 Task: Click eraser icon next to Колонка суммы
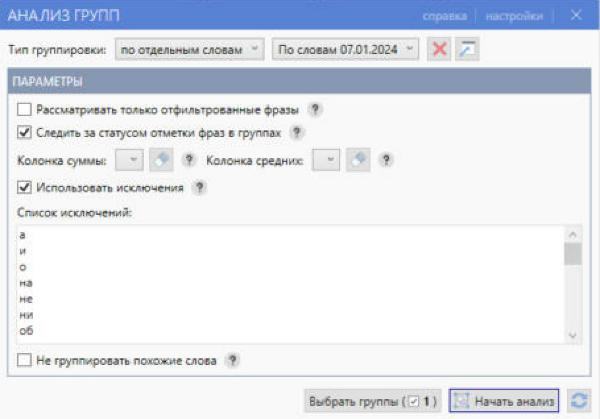161,160
